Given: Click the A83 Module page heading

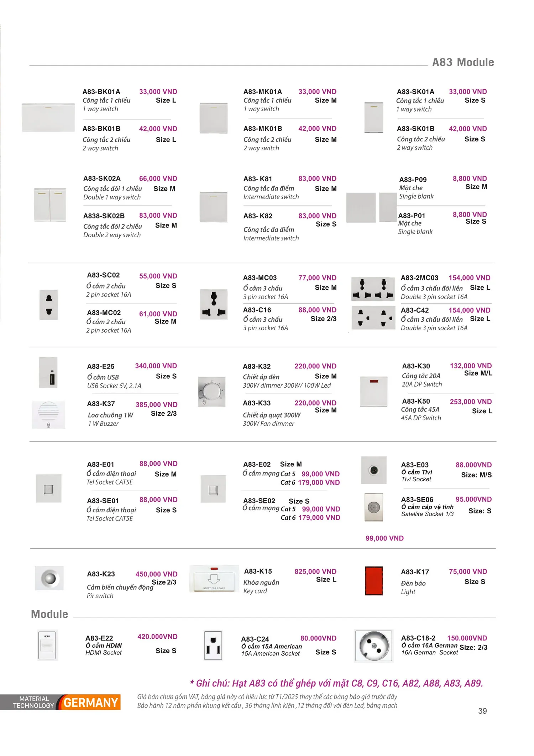Looking at the screenshot, I should point(463,62).
